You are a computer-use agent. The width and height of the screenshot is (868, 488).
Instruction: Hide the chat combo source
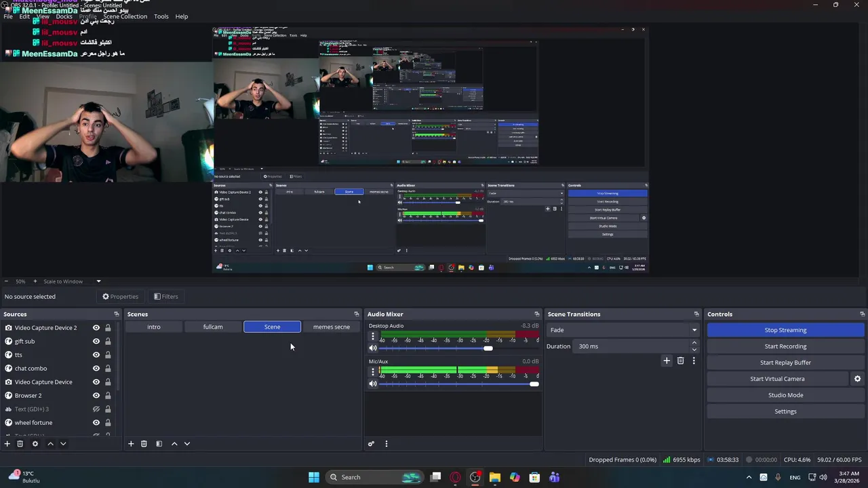96,369
